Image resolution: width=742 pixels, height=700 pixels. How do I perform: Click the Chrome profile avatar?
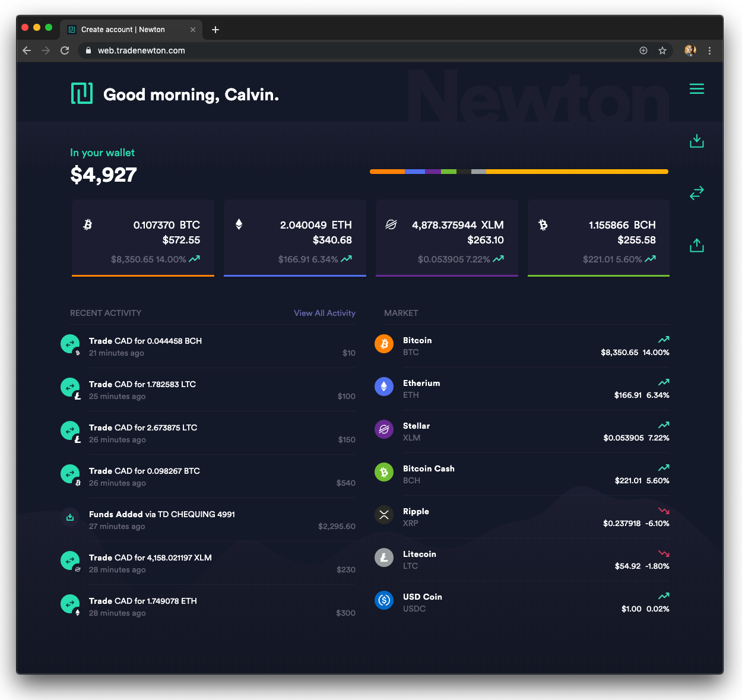(690, 50)
